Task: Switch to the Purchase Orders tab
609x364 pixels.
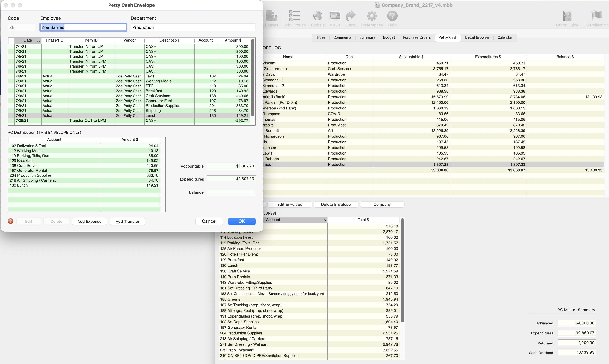Action: (x=417, y=37)
